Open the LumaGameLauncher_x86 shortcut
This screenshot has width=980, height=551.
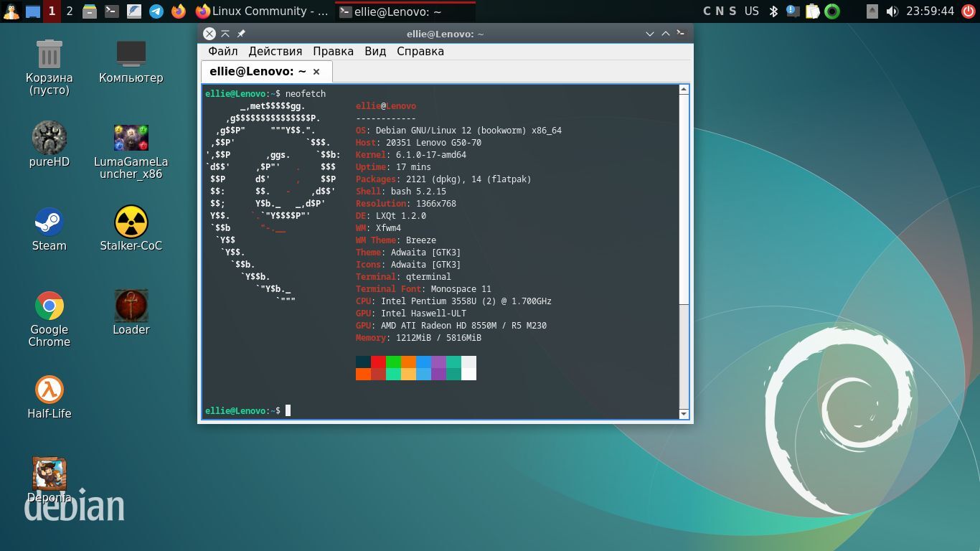[x=131, y=138]
